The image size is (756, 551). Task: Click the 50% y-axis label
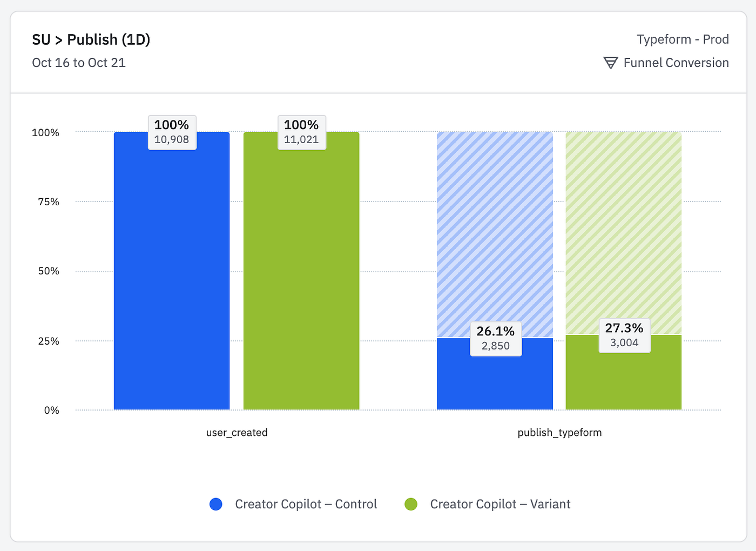49,271
